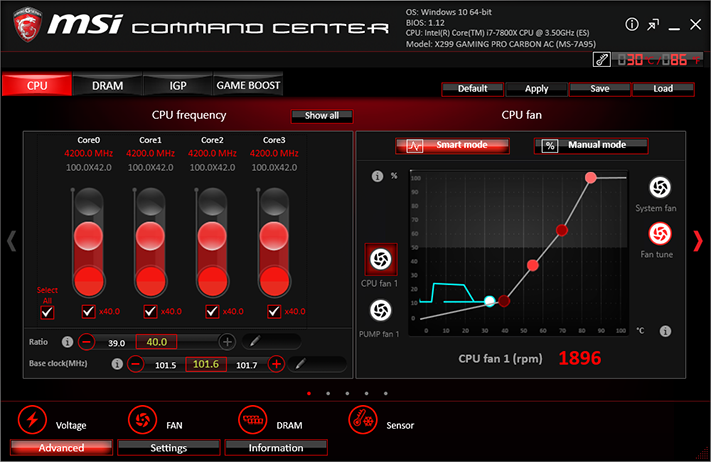This screenshot has height=462, width=711.
Task: Select the 39.0 ratio value
Action: click(x=117, y=343)
